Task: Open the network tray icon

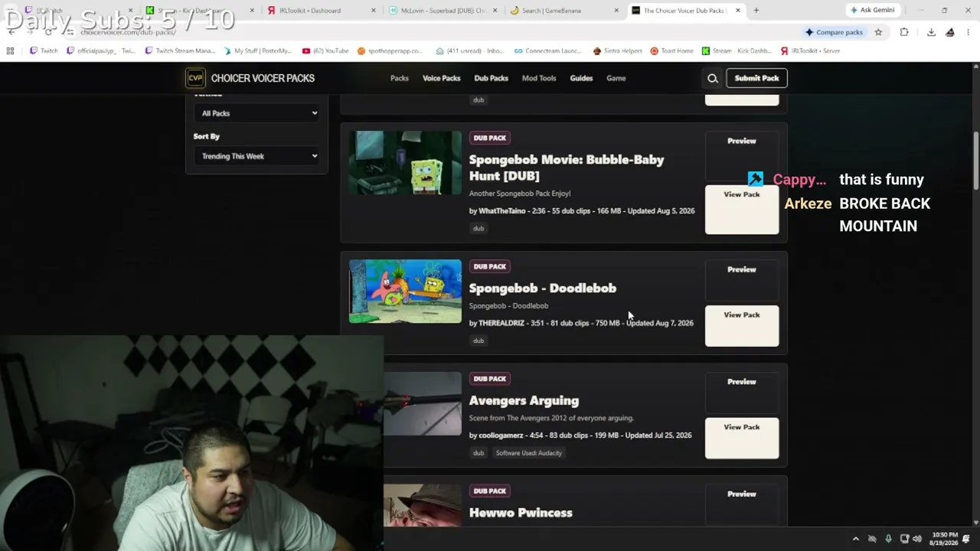Action: point(904,539)
